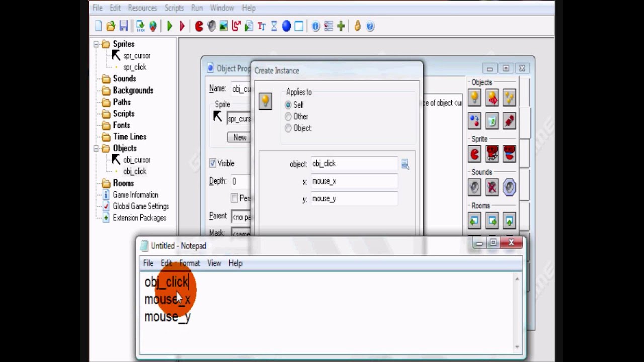Create a room using the square icon
This screenshot has width=644, height=362.
(299, 26)
